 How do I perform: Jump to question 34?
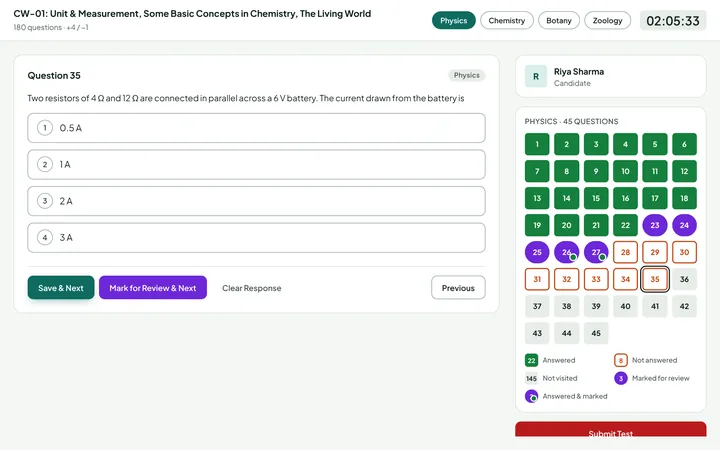point(625,279)
